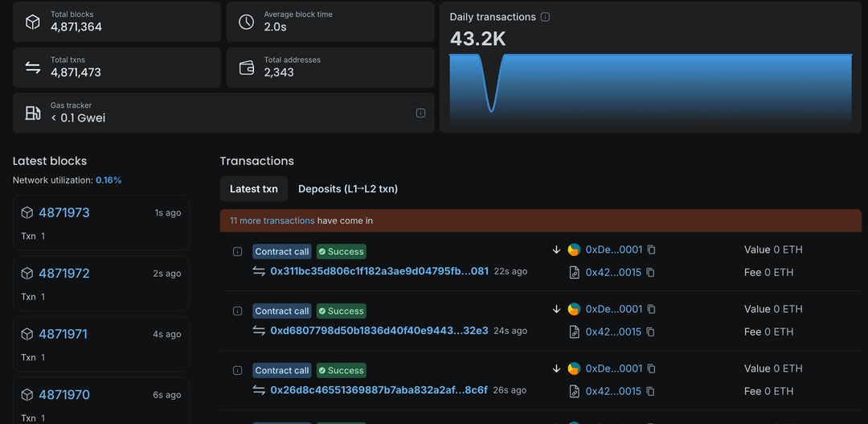Copy the 0x42...0015 address in third transaction

[x=650, y=392]
